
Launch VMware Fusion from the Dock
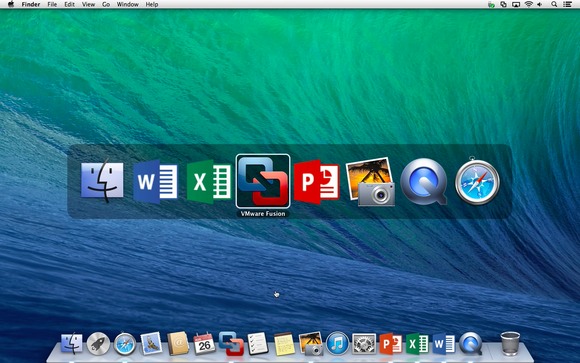tap(231, 343)
